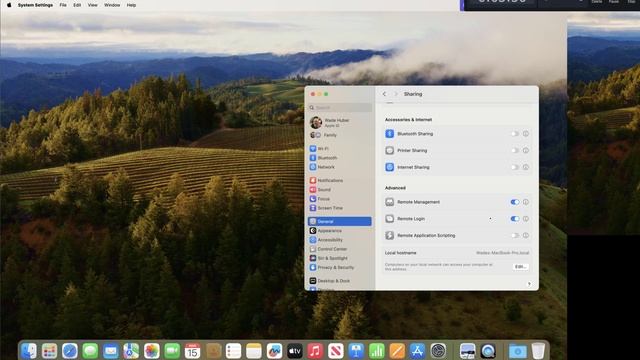Open Calendar app in the Dock

coord(192,351)
